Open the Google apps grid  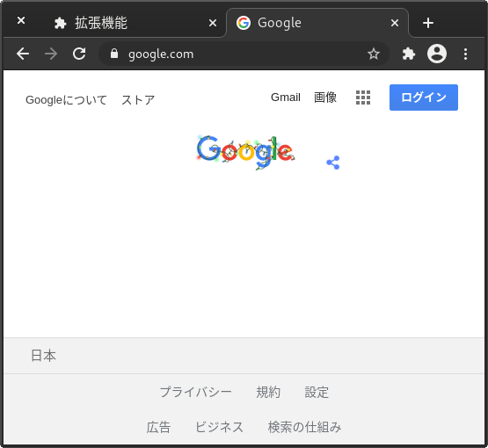click(x=363, y=98)
